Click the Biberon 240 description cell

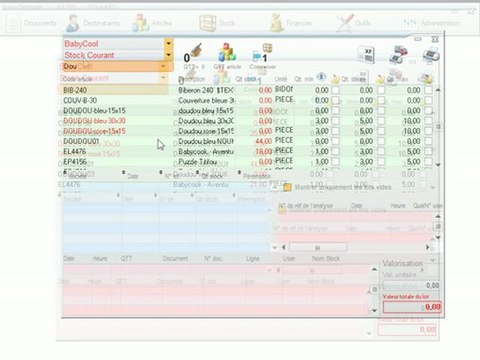[206, 90]
